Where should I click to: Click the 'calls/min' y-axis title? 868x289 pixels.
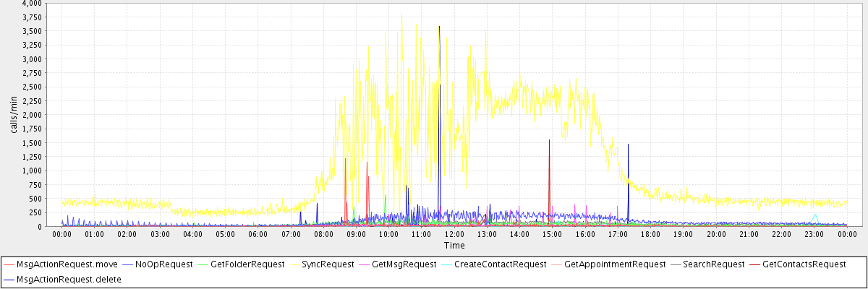coord(13,115)
